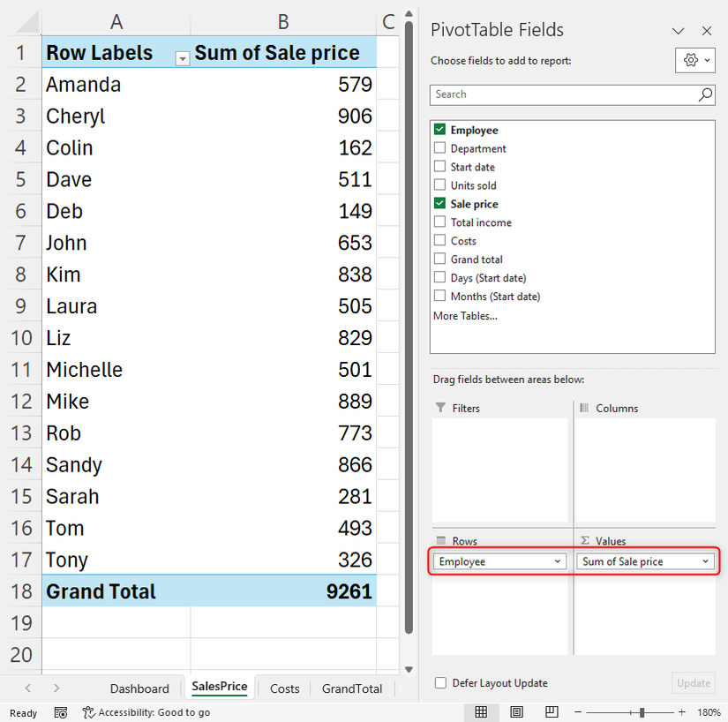The image size is (728, 722).
Task: Click the macro recording icon in the status bar
Action: tap(61, 712)
